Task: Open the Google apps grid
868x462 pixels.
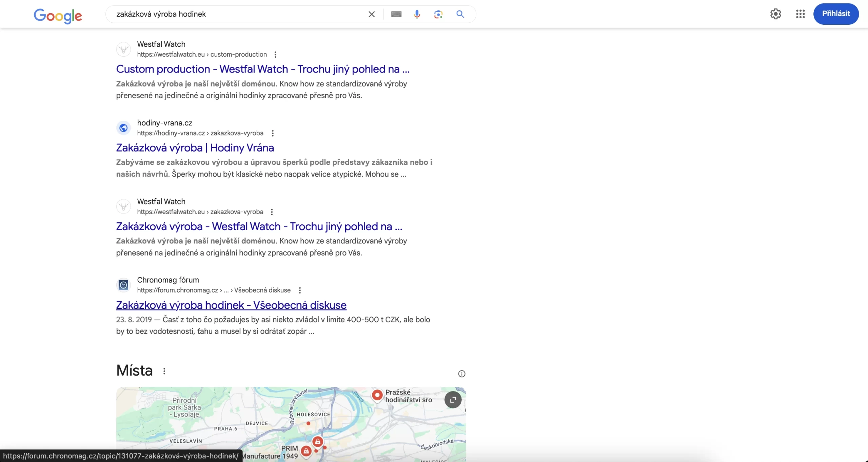Action: [x=800, y=14]
